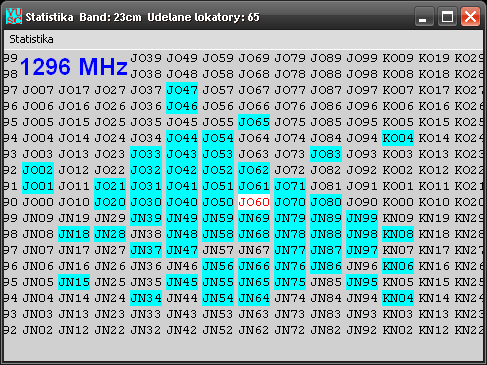Click highlighted locator JN47
The image size is (487, 365).
click(x=182, y=250)
